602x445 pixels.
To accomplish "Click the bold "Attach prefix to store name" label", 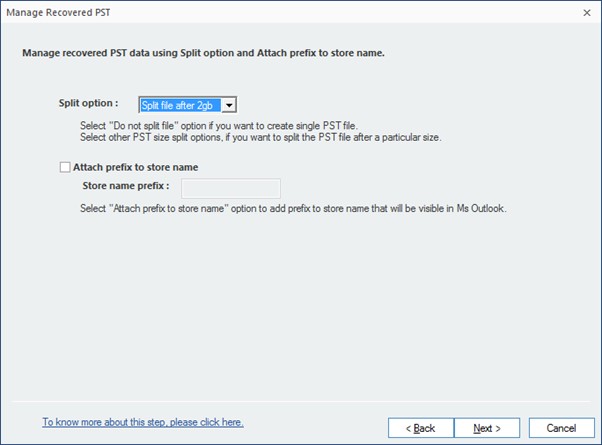I will [141, 167].
